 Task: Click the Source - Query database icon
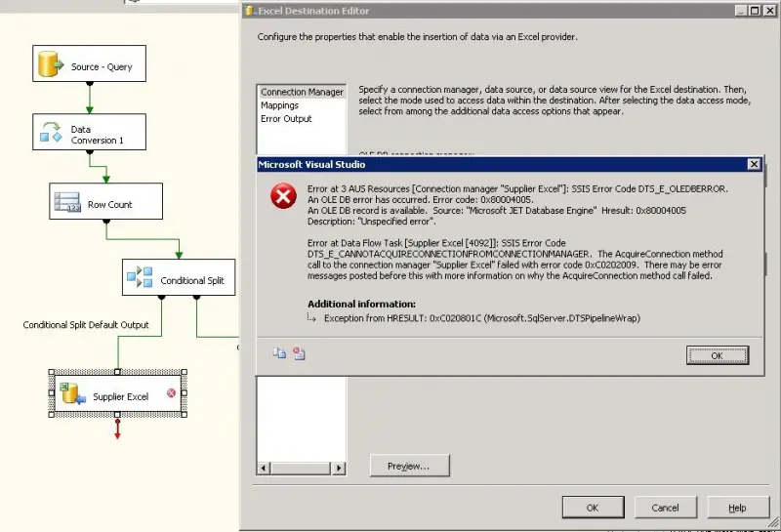51,64
